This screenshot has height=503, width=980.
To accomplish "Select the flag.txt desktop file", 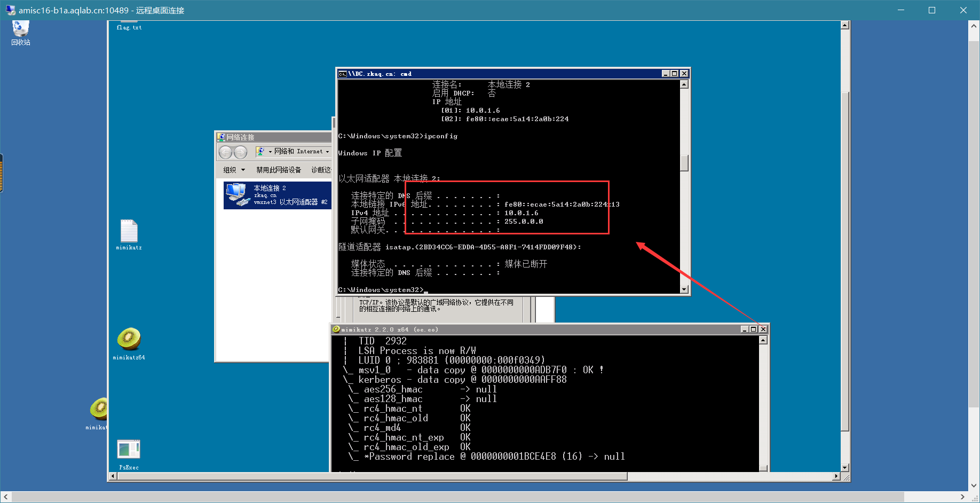I will click(x=129, y=26).
